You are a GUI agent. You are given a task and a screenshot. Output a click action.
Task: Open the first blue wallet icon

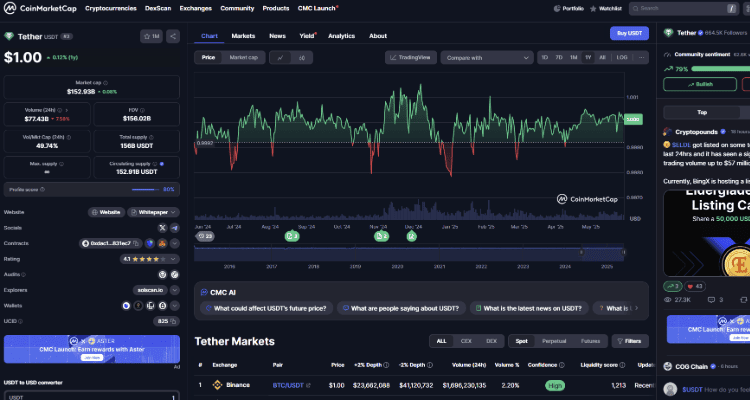126,306
